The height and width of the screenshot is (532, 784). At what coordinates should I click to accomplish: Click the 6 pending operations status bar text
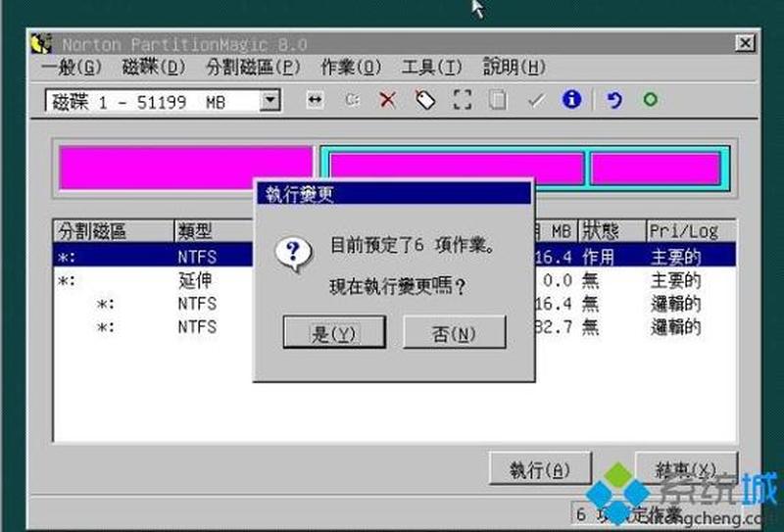click(629, 514)
